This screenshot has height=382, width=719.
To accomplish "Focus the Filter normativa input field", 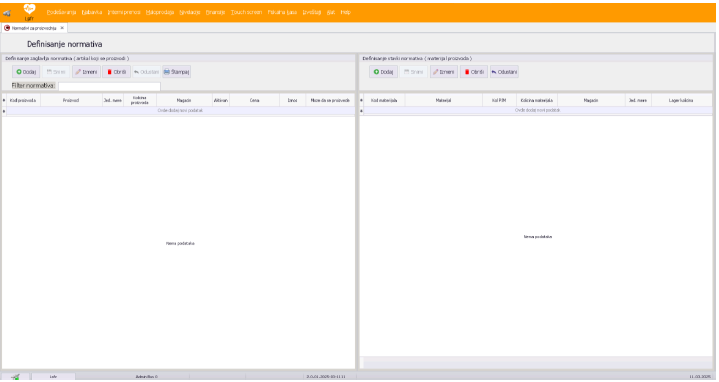I will [109, 86].
